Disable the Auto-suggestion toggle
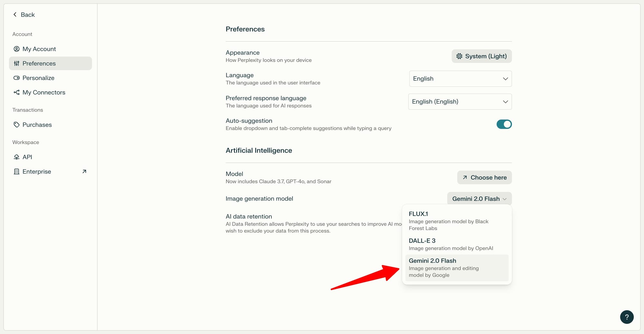Image resolution: width=644 pixels, height=334 pixels. 504,124
